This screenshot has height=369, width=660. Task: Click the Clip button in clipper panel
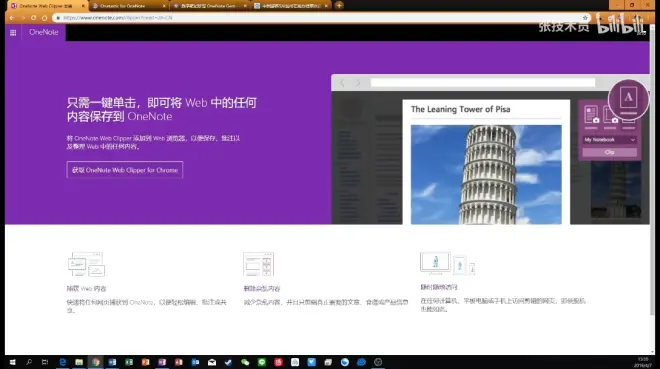[609, 152]
